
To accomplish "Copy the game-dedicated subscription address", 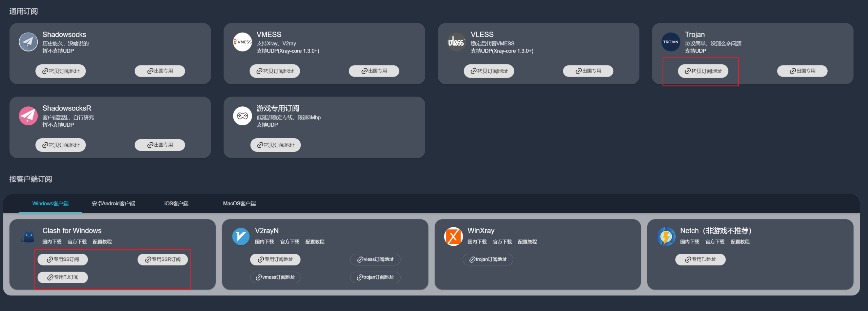I will pyautogui.click(x=275, y=145).
